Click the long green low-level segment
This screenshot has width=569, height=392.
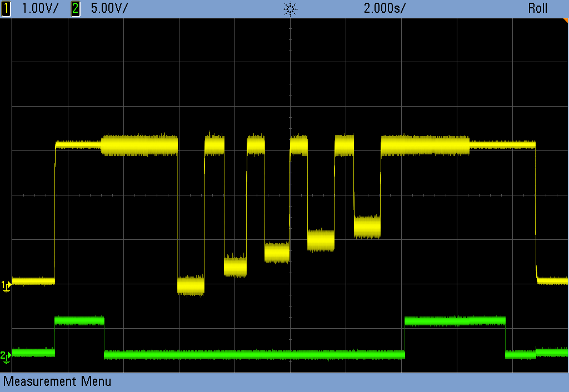254,354
